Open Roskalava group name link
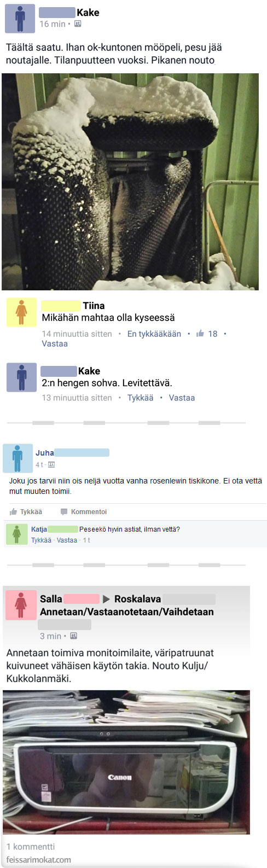The height and width of the screenshot is (868, 267). [137, 599]
